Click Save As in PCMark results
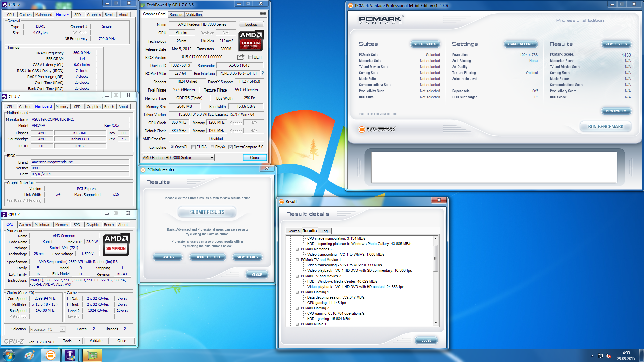This screenshot has width=644, height=362. 167,257
